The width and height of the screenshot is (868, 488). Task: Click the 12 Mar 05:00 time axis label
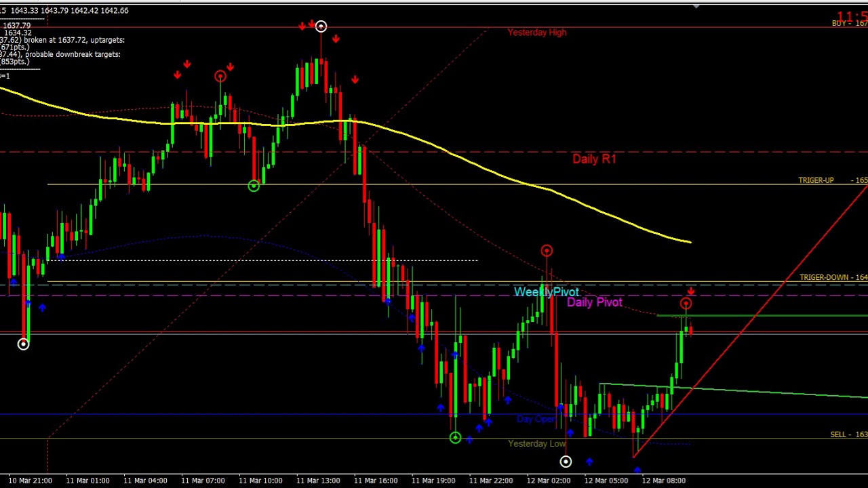(x=606, y=481)
